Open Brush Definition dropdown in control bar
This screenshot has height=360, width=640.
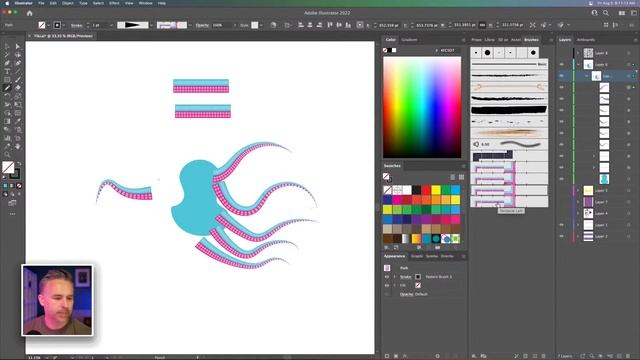[190, 25]
